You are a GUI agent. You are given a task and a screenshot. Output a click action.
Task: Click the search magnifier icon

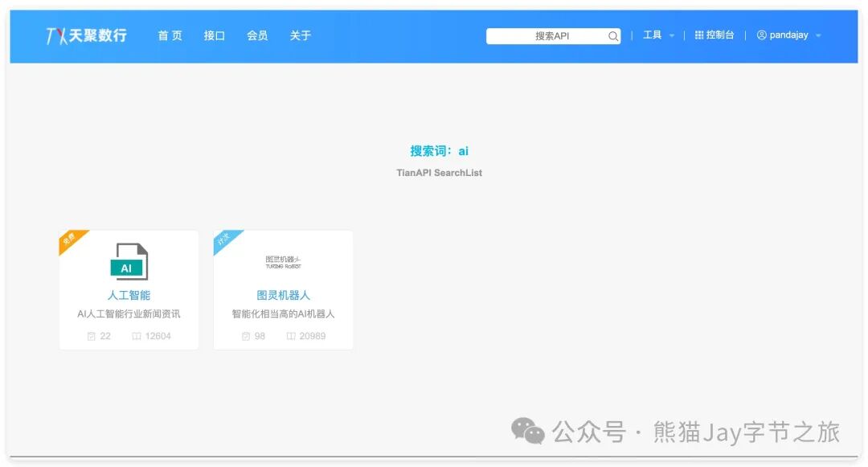[x=612, y=36]
